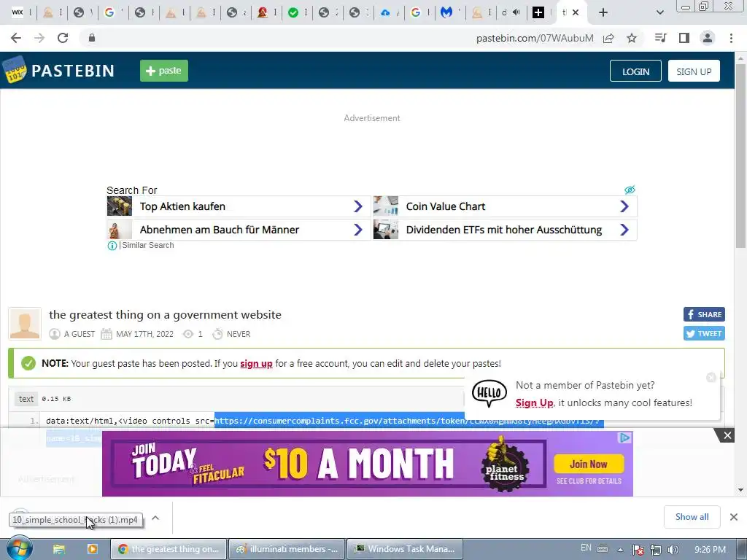Screen dimensions: 747x560
Task: Open 'Dividenden ETFs mit hoher Ausschüttung' link
Action: tap(505, 230)
